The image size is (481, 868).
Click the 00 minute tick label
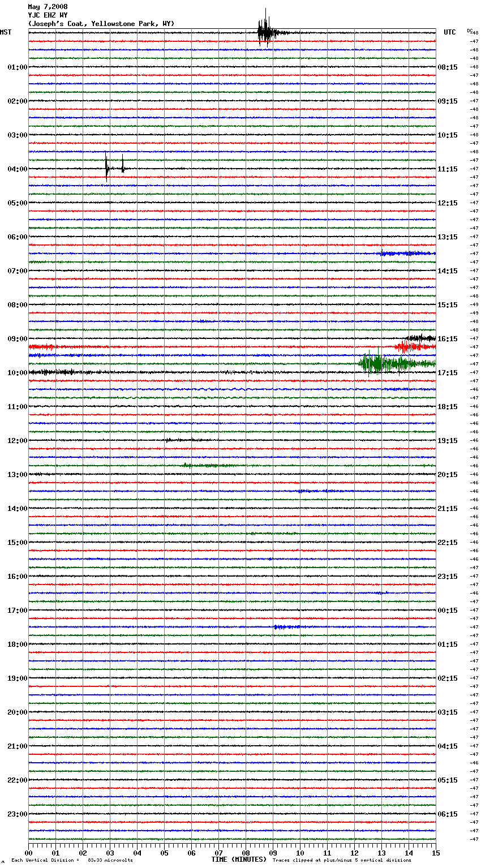click(28, 853)
